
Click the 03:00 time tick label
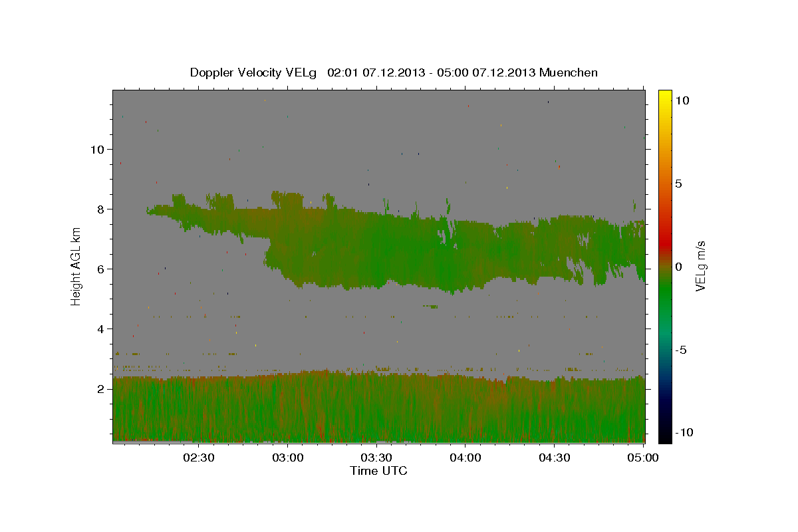coord(288,458)
